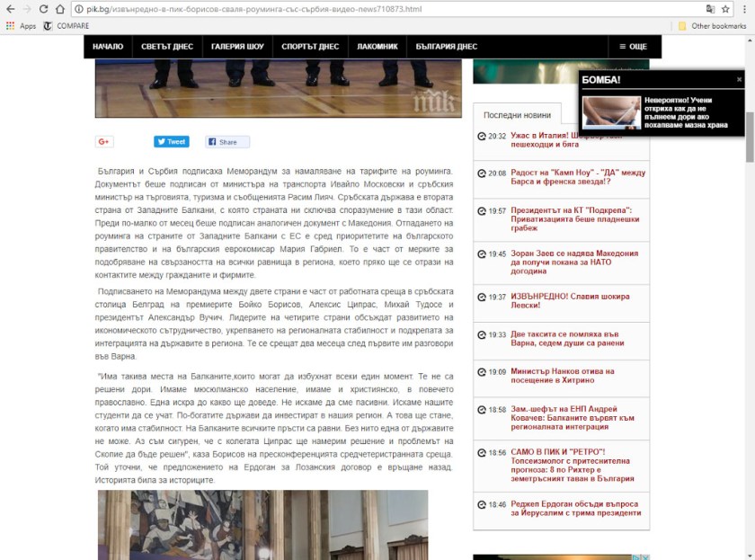Click the site info icon in address bar
Screen dimensions: 755x560
[x=79, y=9]
